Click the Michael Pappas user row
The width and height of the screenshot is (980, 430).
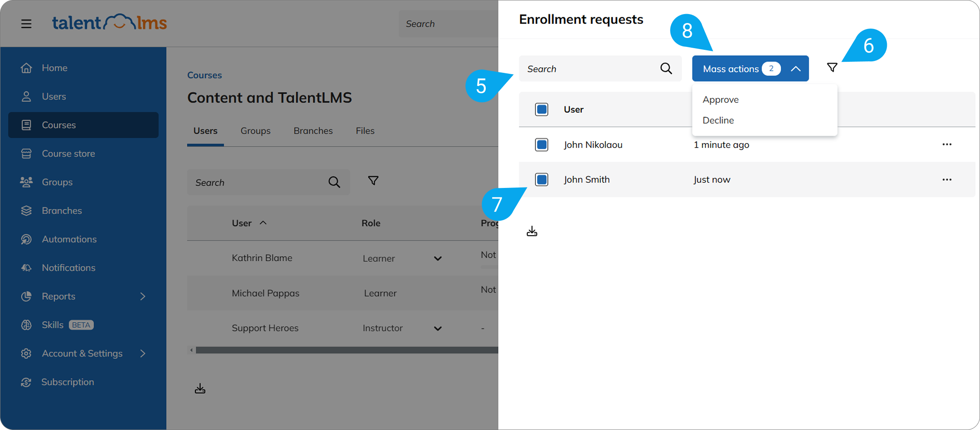(343, 293)
